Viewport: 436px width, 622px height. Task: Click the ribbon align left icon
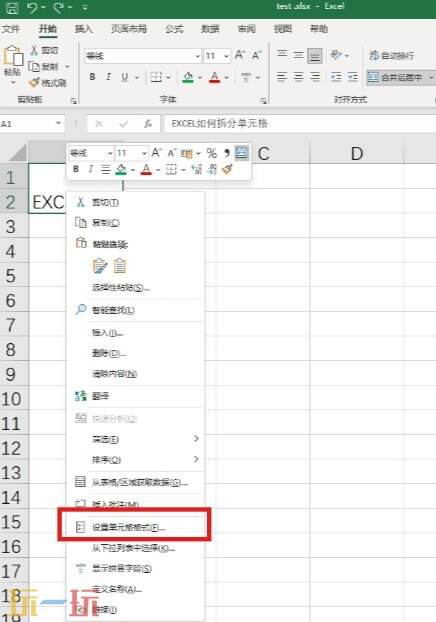(282, 77)
